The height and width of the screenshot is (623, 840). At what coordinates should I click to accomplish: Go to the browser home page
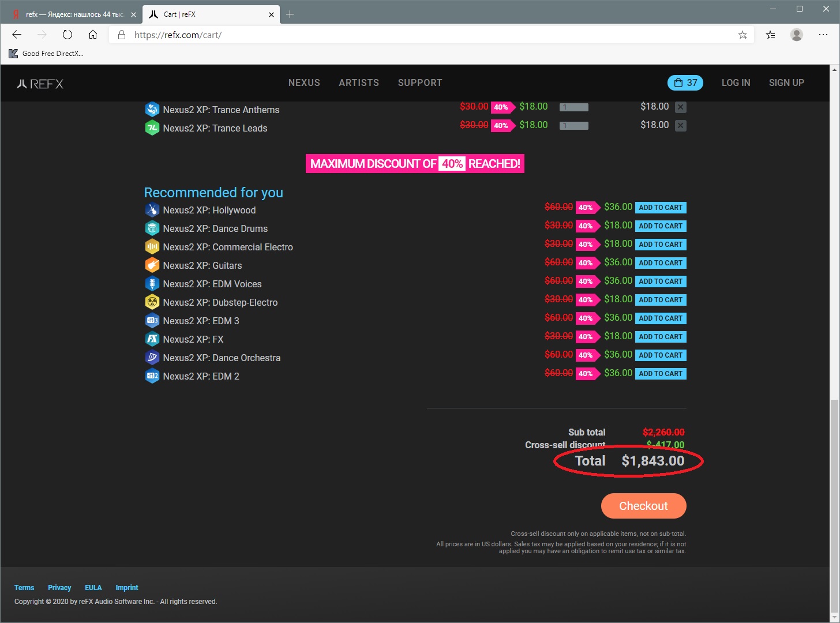[93, 35]
